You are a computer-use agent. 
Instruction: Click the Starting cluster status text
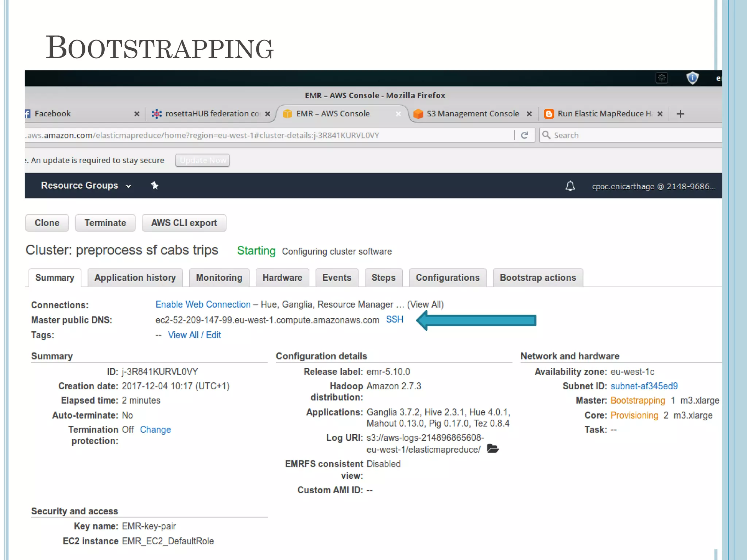tap(256, 251)
